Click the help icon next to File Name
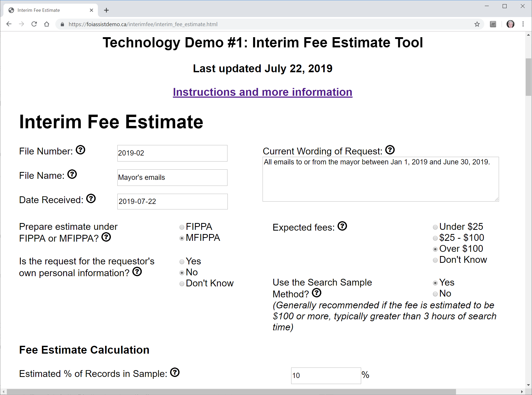Screen dimensions: 532x395 point(72,174)
